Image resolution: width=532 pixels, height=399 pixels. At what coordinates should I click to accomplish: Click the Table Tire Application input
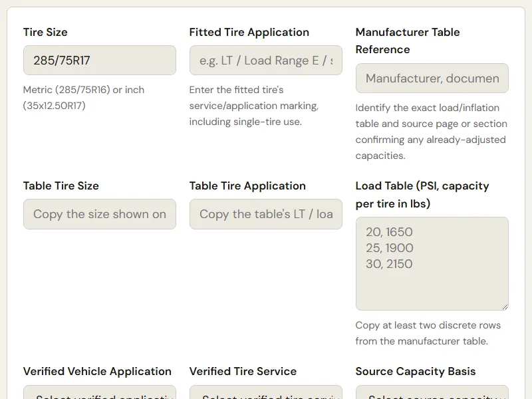[x=265, y=214]
